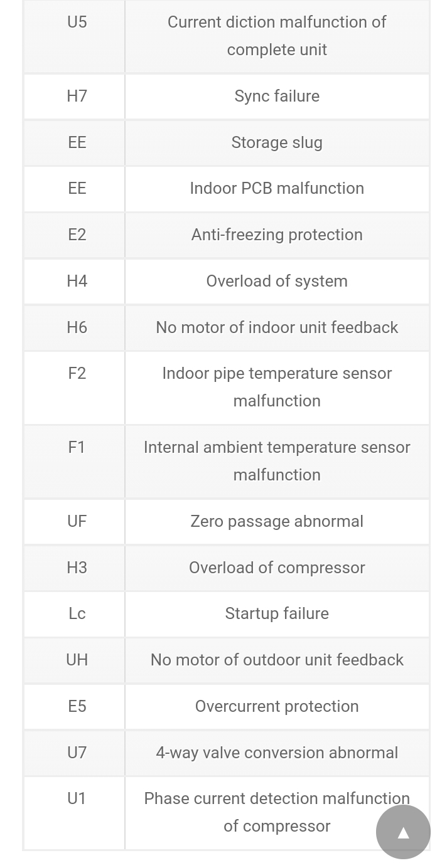Image resolution: width=447 pixels, height=868 pixels.
Task: Tap 'Overload of system' text
Action: (x=277, y=281)
